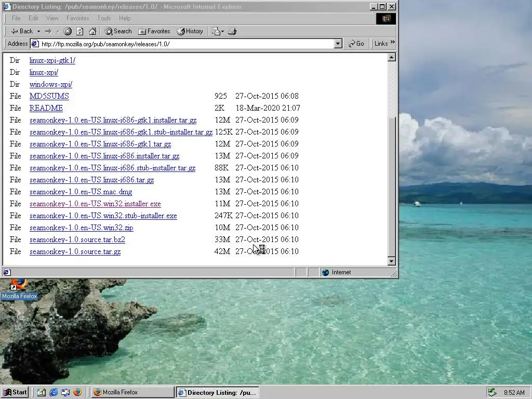Click the system tray network icon

point(493,392)
